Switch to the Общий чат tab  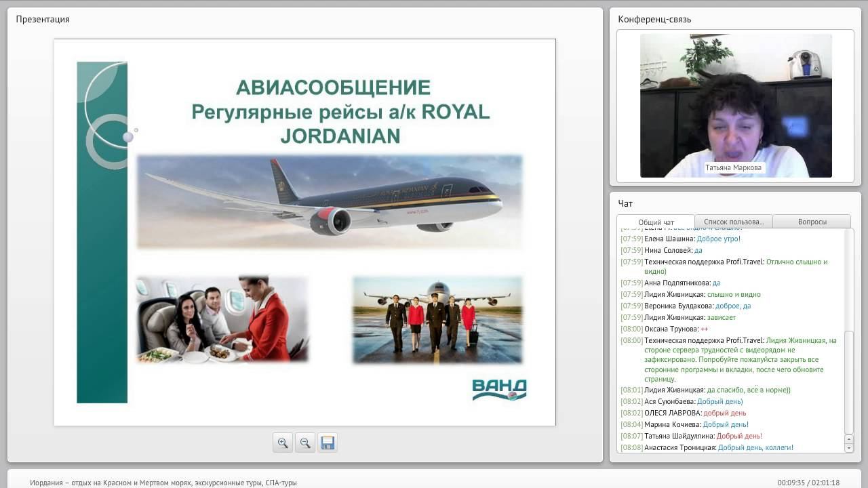[x=656, y=222]
